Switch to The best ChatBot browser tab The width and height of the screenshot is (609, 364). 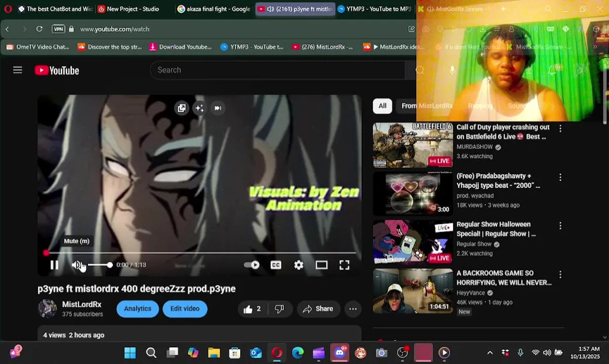55,9
